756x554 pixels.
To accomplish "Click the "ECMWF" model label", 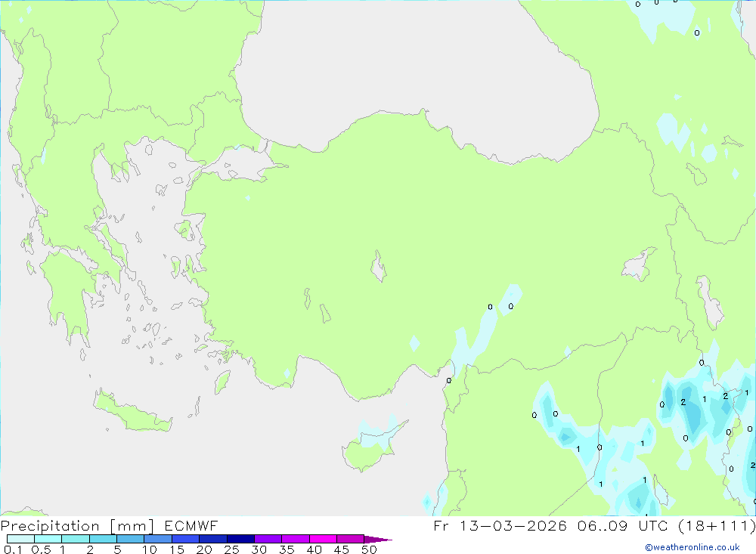I will pos(191,525).
